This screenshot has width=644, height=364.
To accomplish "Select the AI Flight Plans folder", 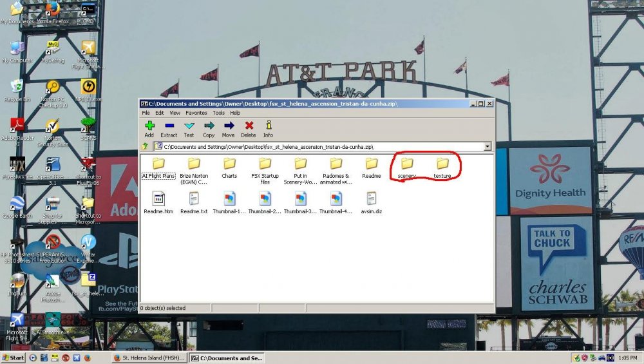I will pyautogui.click(x=158, y=168).
